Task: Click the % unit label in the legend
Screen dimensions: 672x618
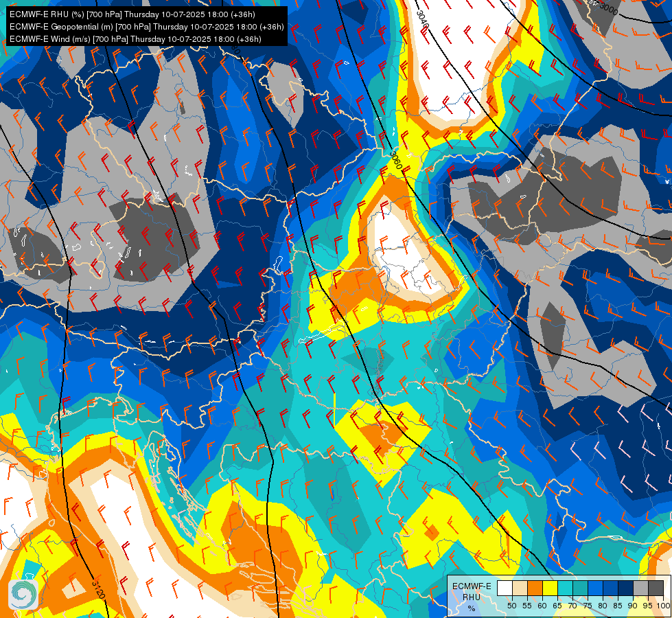Action: coord(472,608)
